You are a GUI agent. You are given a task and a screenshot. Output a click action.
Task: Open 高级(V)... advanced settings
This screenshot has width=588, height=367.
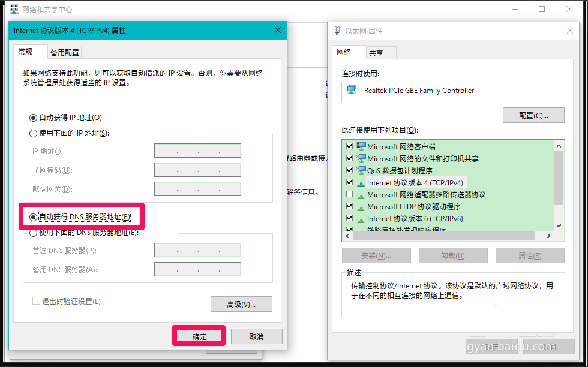(x=241, y=304)
